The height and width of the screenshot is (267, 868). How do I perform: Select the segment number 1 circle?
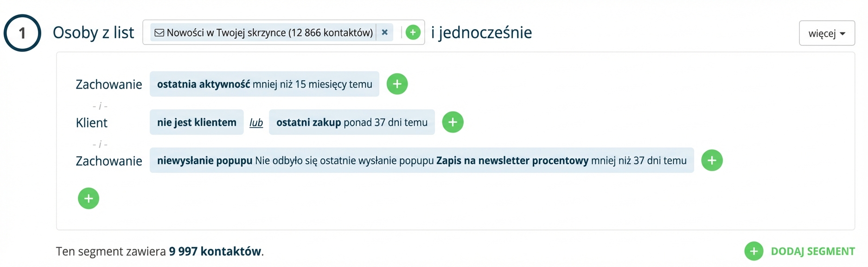[22, 33]
